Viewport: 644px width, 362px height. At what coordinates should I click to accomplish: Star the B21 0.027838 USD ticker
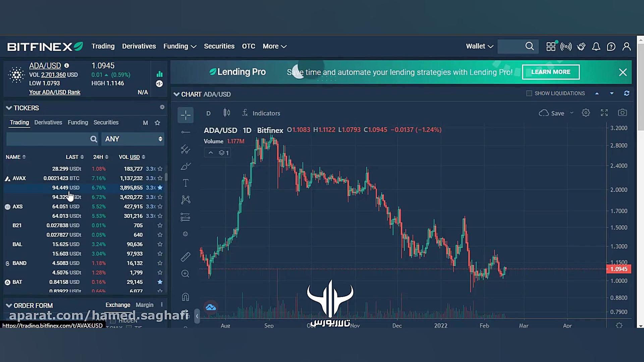point(160,225)
